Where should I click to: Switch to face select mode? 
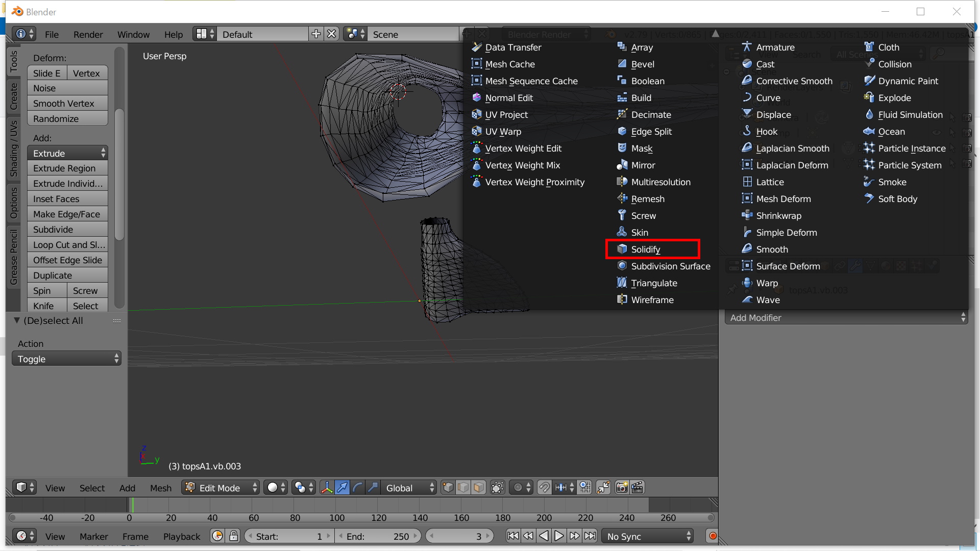point(479,488)
